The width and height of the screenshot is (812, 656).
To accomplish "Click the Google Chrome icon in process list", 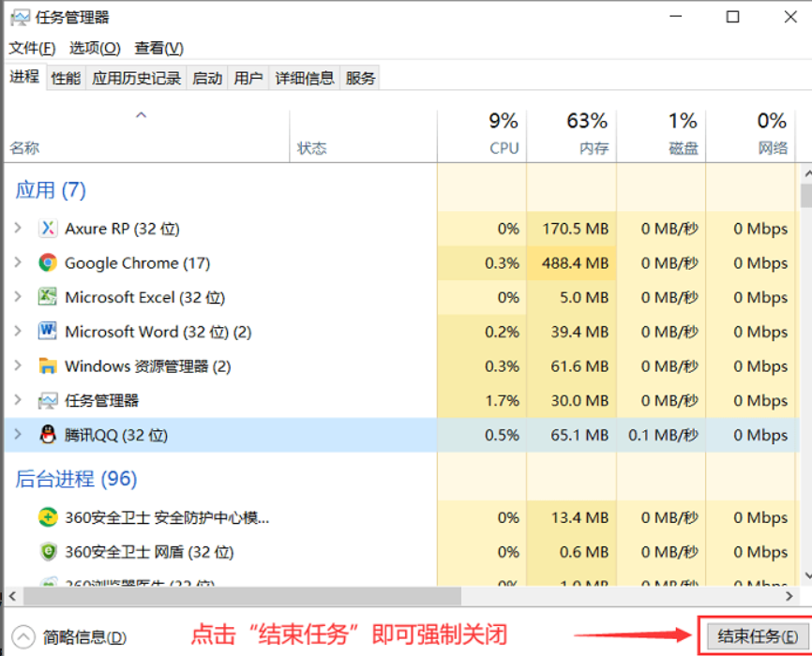I will tap(48, 263).
